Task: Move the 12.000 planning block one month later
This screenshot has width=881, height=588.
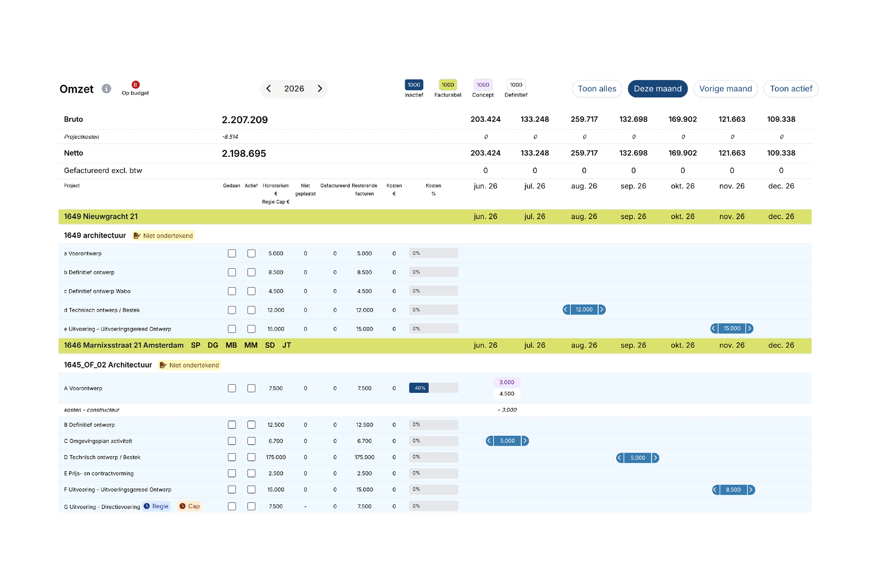Action: 601,310
